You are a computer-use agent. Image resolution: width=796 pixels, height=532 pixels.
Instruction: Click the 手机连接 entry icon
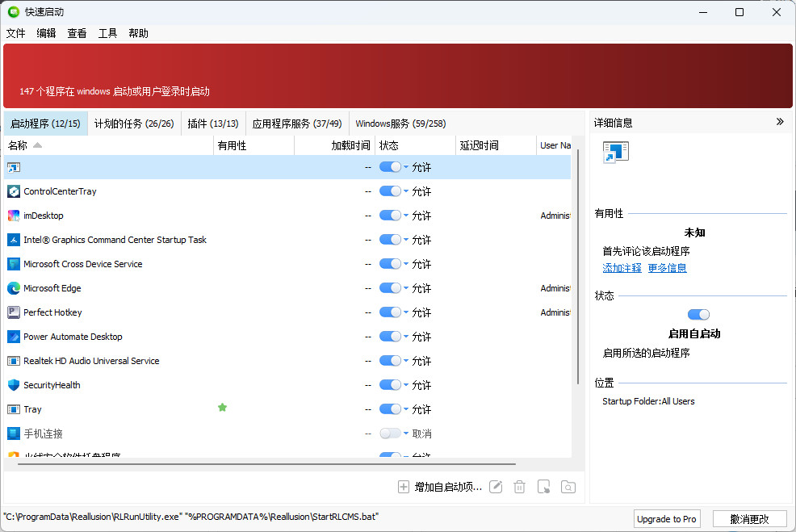point(14,434)
